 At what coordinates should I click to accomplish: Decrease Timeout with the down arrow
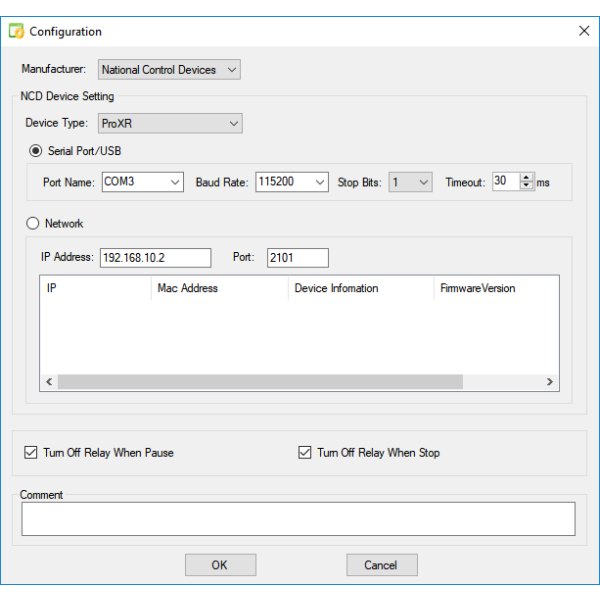click(x=527, y=186)
